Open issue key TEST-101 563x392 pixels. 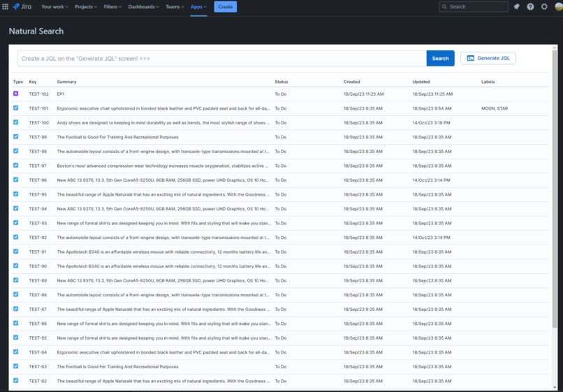(38, 108)
